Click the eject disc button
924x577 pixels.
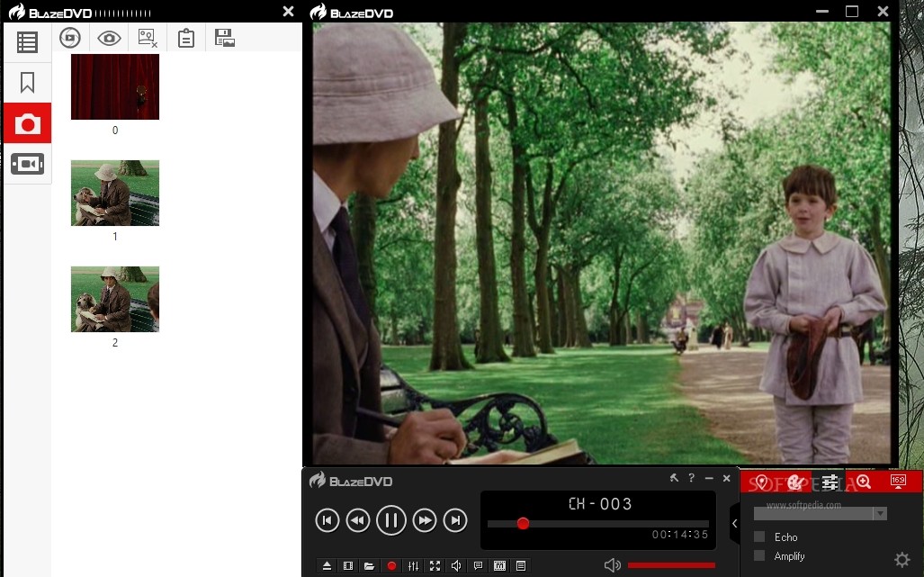pyautogui.click(x=327, y=566)
